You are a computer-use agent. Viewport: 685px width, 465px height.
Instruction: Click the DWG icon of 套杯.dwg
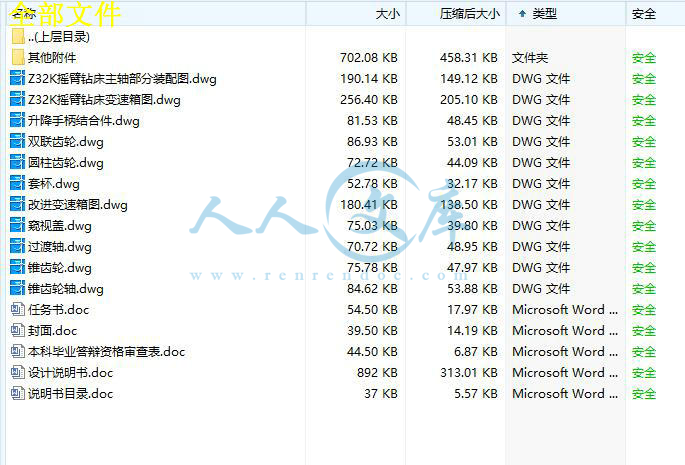pyautogui.click(x=17, y=184)
